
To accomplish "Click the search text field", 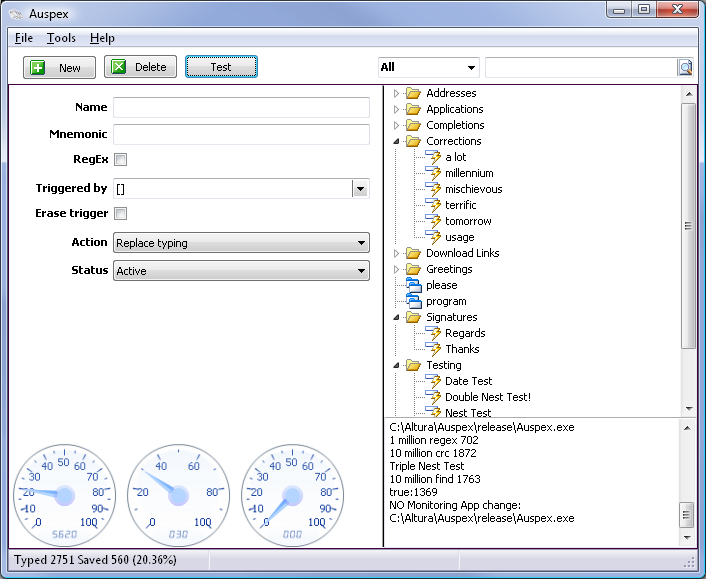I will coord(581,68).
